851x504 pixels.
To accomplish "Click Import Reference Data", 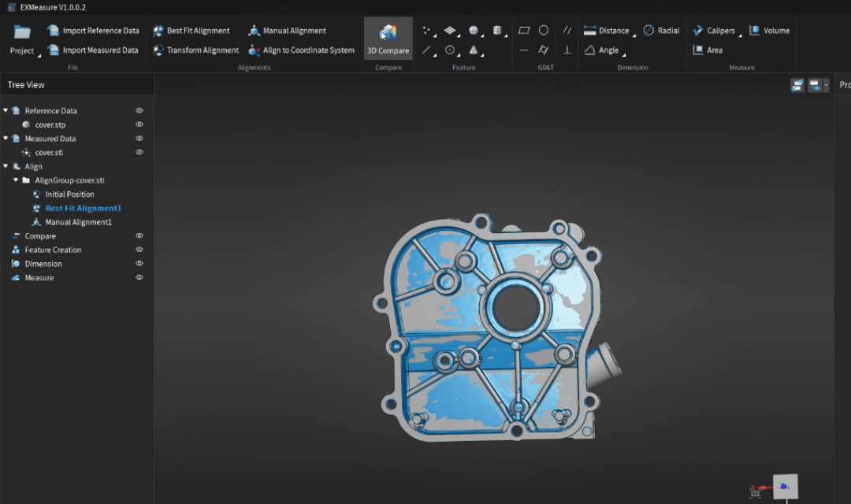I will point(93,31).
